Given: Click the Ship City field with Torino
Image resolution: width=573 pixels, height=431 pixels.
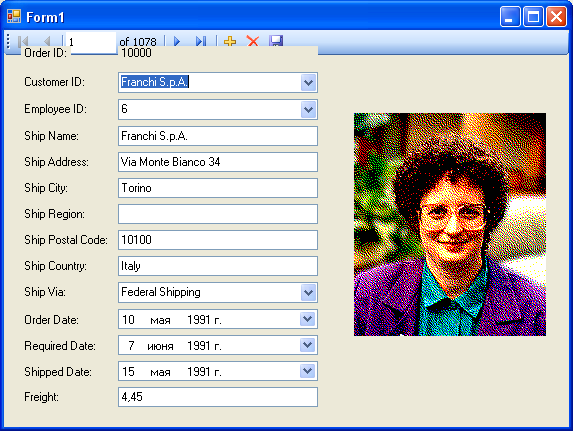Looking at the screenshot, I should 218,188.
